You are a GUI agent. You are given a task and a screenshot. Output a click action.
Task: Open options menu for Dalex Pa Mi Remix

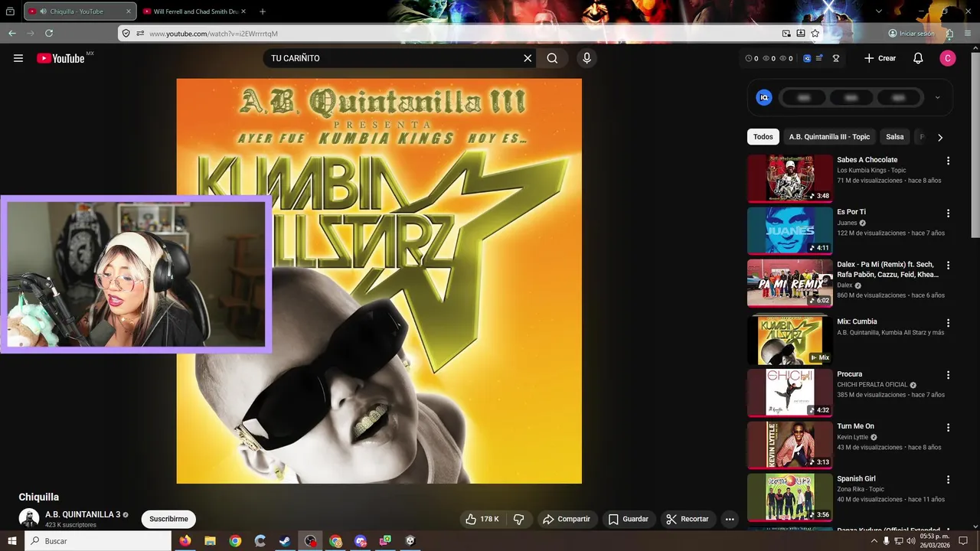(x=948, y=265)
